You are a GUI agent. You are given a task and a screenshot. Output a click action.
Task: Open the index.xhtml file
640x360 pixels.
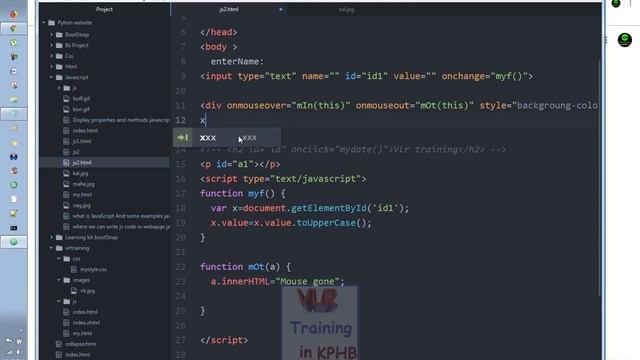86,322
